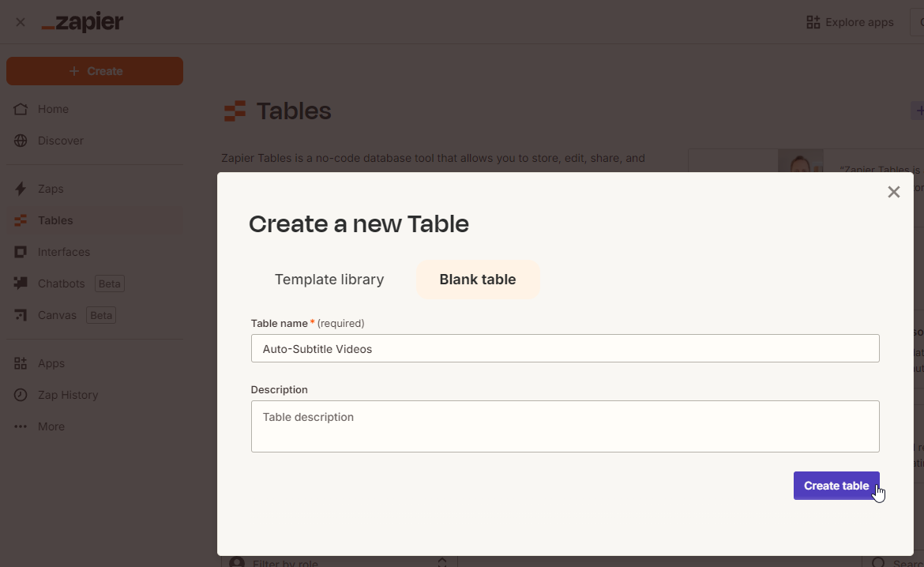Focus the Table description text area

565,426
